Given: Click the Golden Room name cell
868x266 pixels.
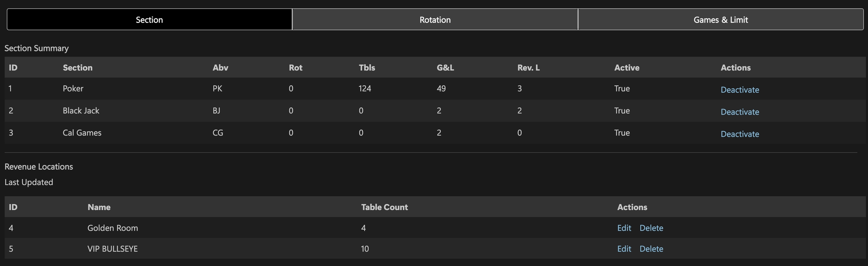Looking at the screenshot, I should 113,228.
